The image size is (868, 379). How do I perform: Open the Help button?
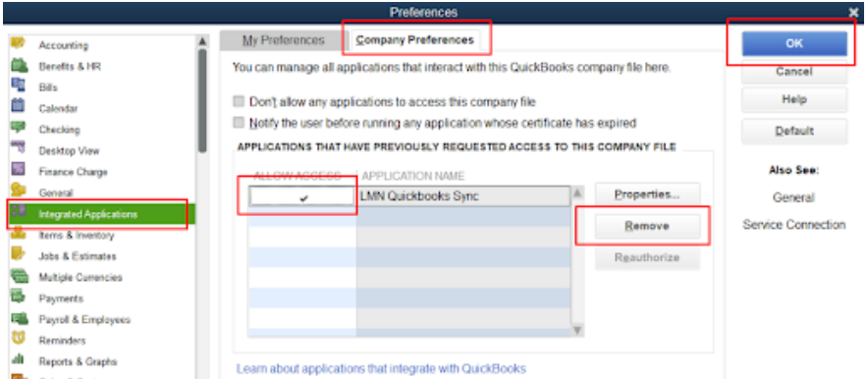794,100
